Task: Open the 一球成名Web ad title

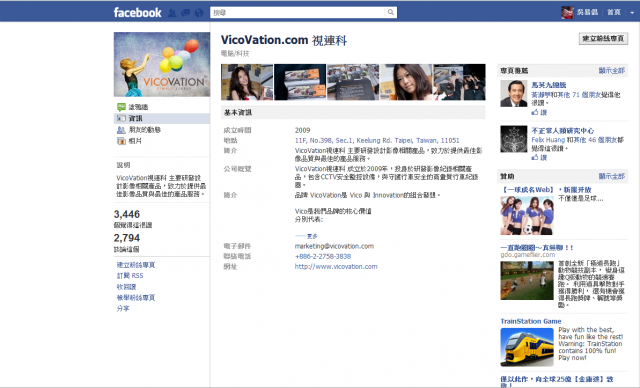Action: [x=546, y=190]
